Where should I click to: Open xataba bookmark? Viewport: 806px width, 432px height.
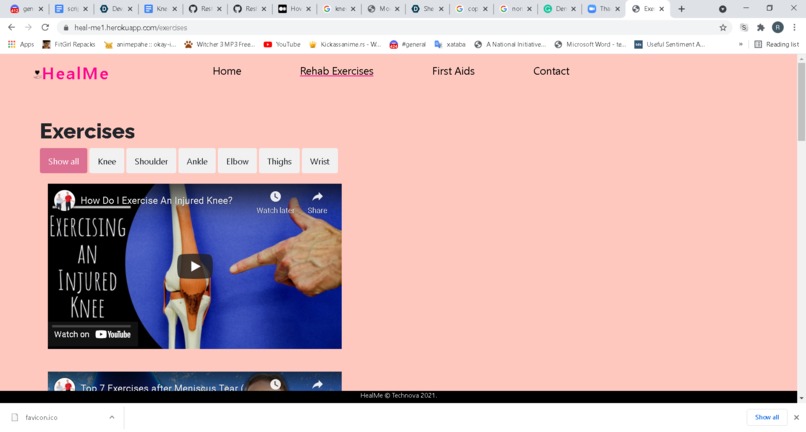click(450, 45)
